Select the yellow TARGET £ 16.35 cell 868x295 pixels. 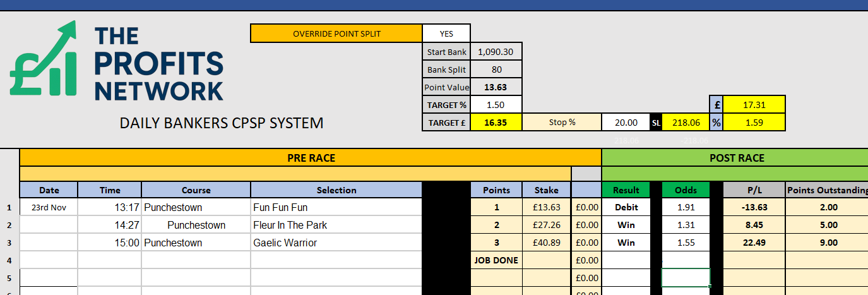pyautogui.click(x=496, y=123)
